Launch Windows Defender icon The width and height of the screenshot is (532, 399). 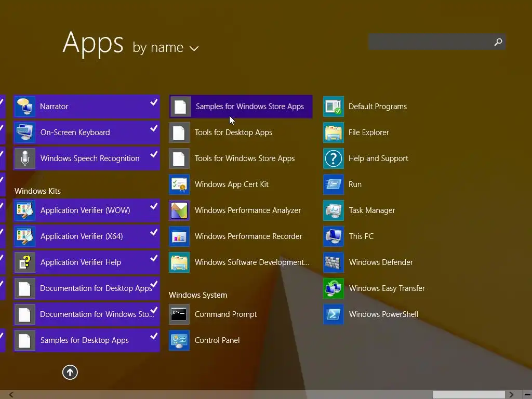tap(334, 262)
